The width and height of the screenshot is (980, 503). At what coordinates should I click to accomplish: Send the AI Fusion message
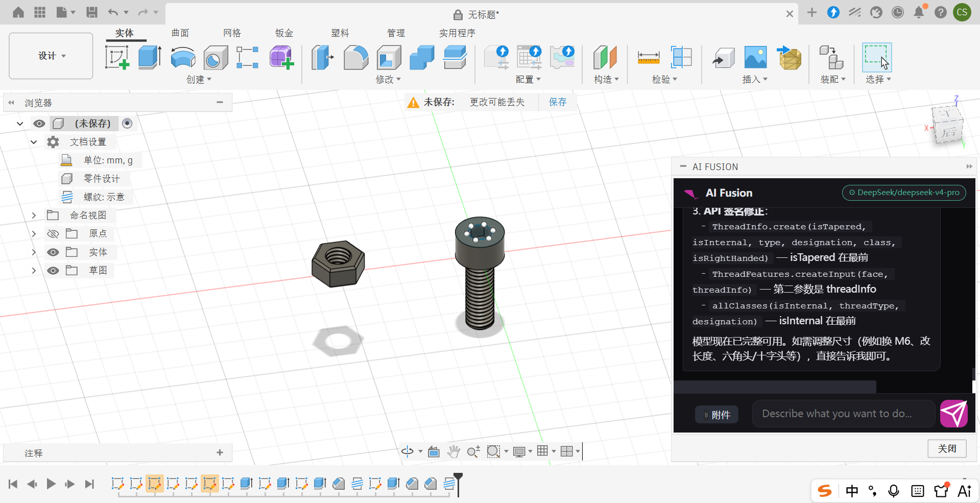point(954,414)
